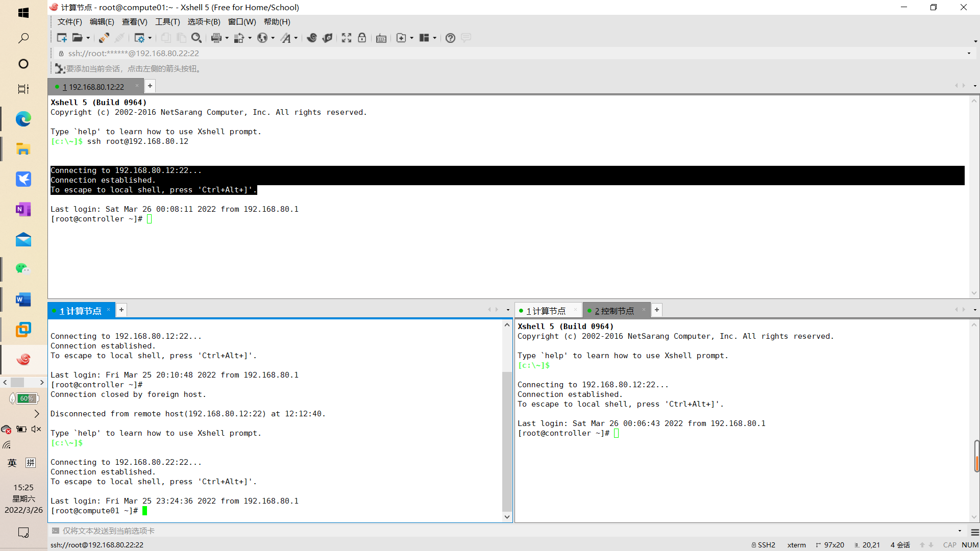Click the battery 60% indicator
Image resolution: width=980 pixels, height=551 pixels.
point(23,398)
